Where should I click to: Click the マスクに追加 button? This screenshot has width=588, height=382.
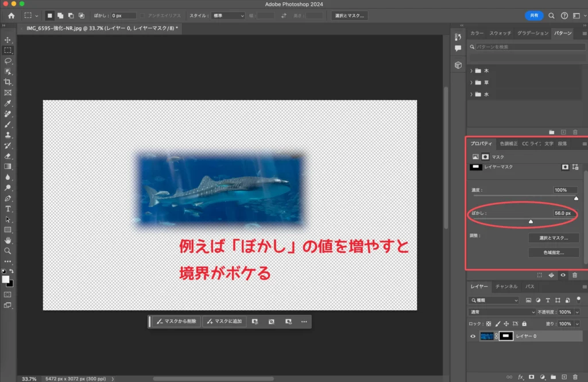(x=225, y=321)
